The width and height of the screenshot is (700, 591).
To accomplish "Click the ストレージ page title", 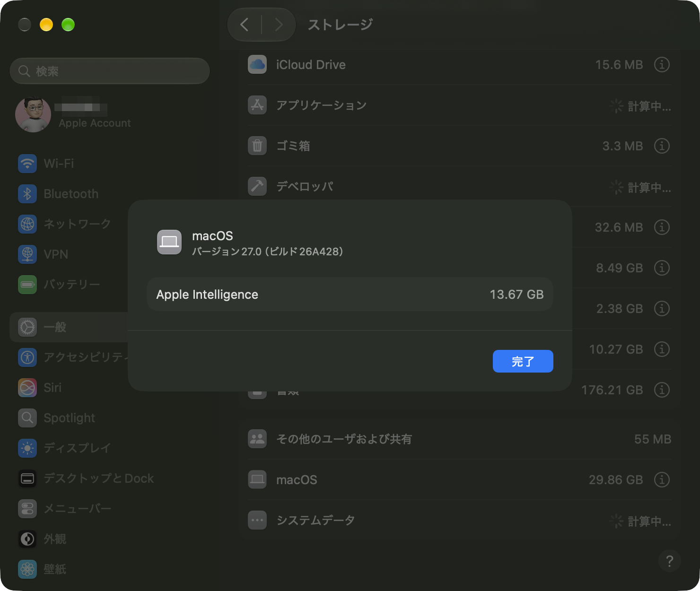I will click(340, 25).
